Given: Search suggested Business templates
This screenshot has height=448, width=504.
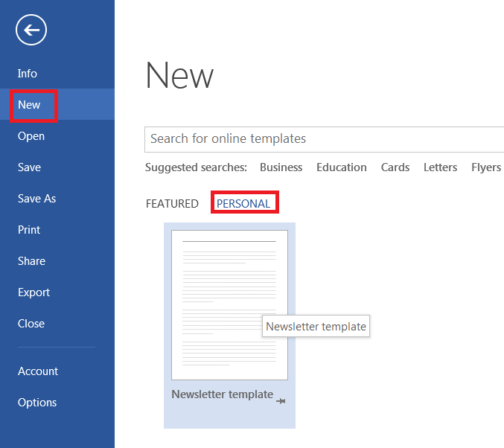Looking at the screenshot, I should pos(281,167).
